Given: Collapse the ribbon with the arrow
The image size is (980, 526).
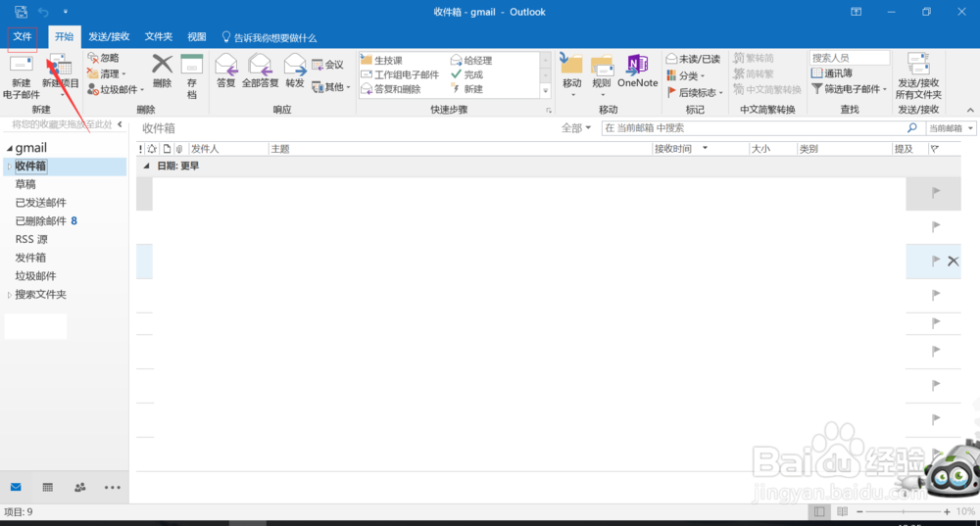Looking at the screenshot, I should (970, 110).
